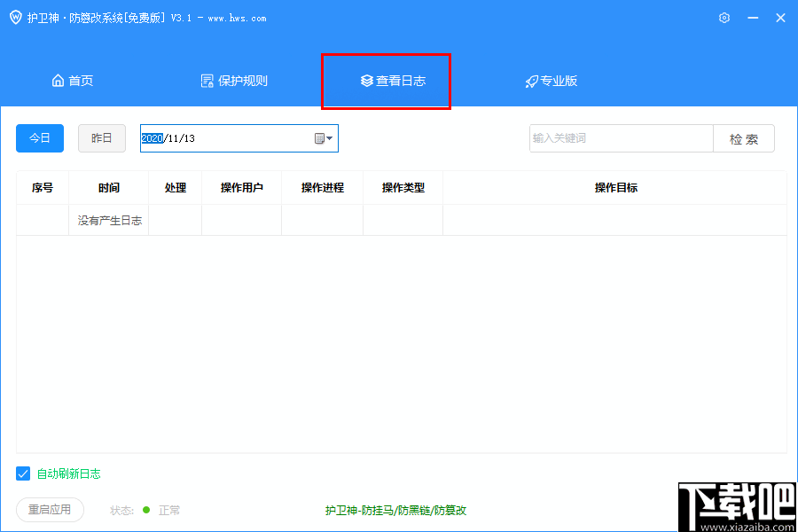
Task: Click the document icon beside 保护规则
Action: (207, 80)
